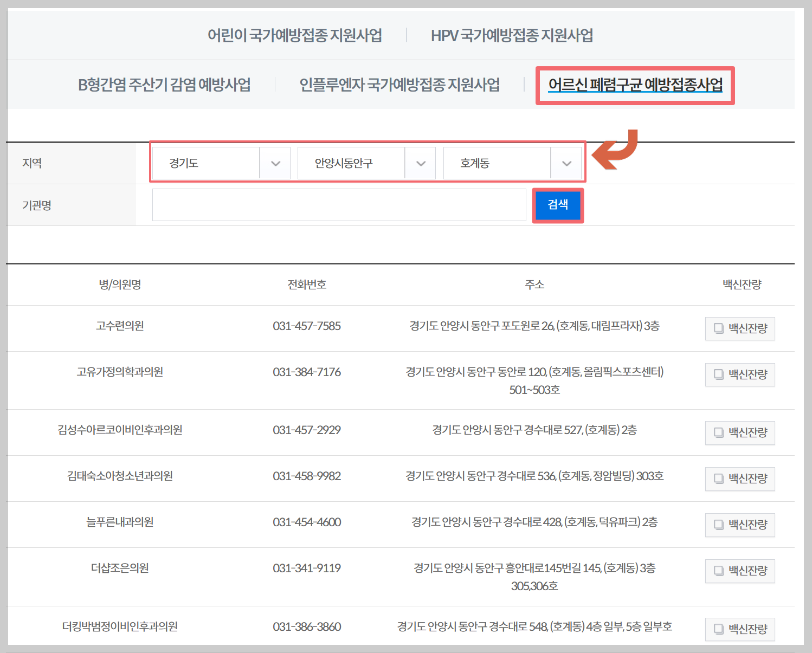Viewport: 812px width, 653px height.
Task: Check 백신잔량 for 고수련의원
Action: (x=740, y=328)
